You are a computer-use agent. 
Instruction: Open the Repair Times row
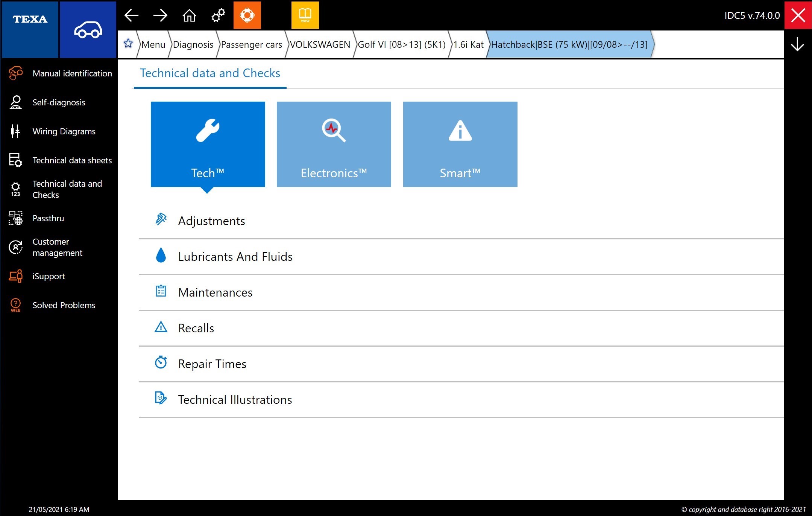(x=461, y=364)
